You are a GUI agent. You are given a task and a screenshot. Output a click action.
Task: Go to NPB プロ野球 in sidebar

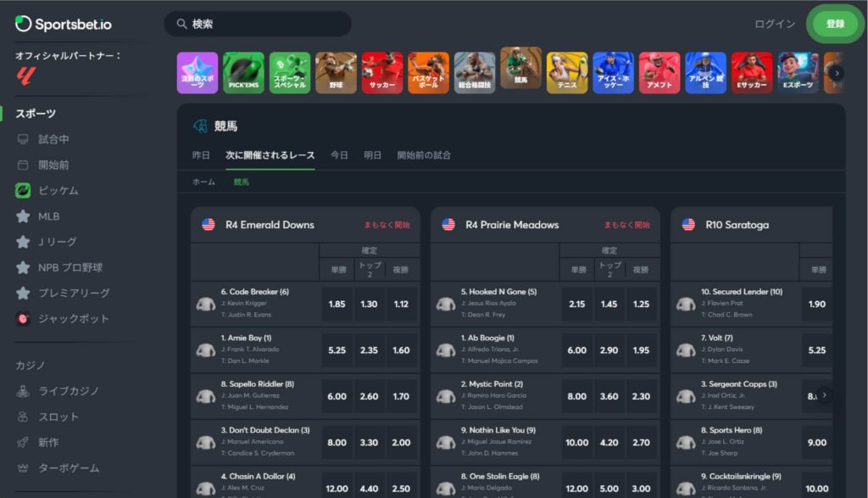70,267
